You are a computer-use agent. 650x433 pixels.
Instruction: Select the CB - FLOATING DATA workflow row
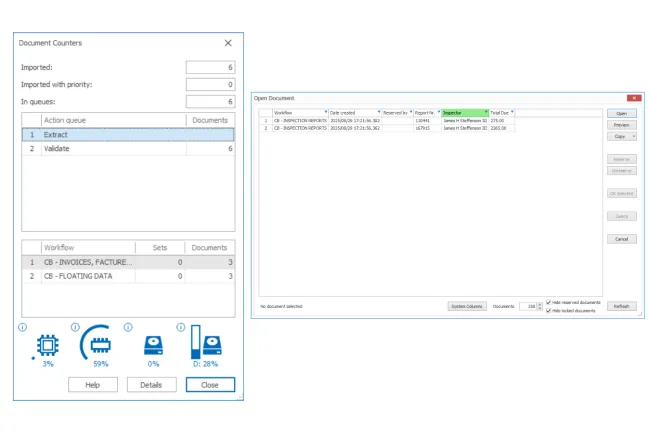[x=128, y=276]
